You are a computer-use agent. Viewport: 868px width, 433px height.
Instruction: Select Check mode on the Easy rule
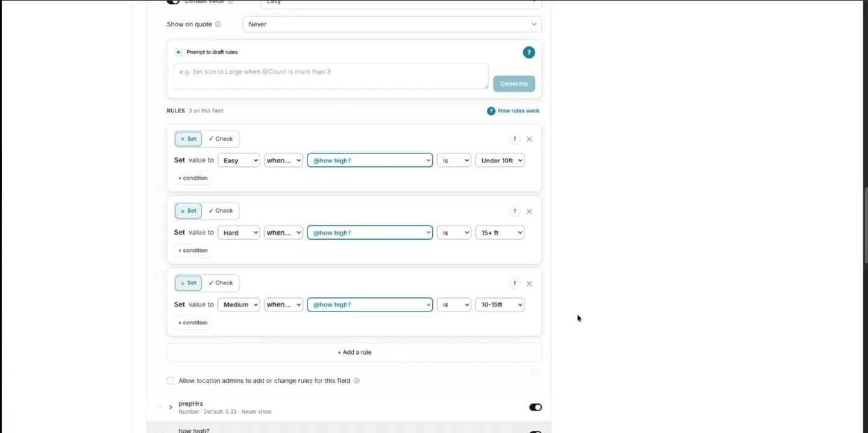pos(221,139)
